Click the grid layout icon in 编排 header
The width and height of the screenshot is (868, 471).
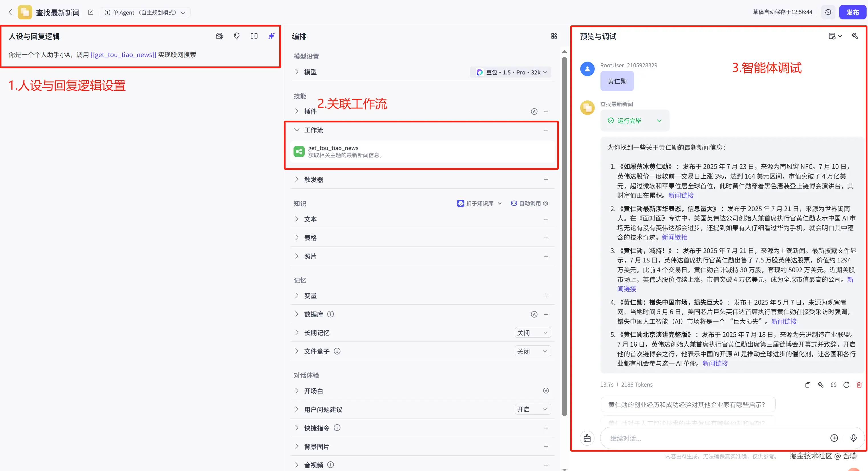tap(554, 36)
